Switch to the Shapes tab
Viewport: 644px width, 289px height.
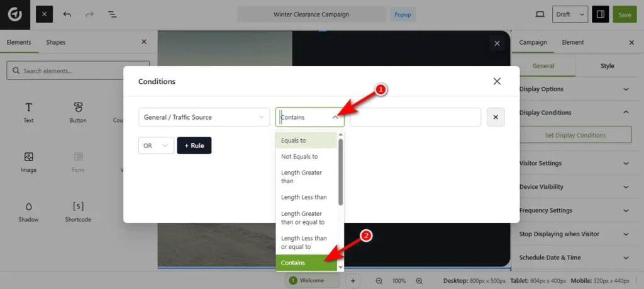55,42
